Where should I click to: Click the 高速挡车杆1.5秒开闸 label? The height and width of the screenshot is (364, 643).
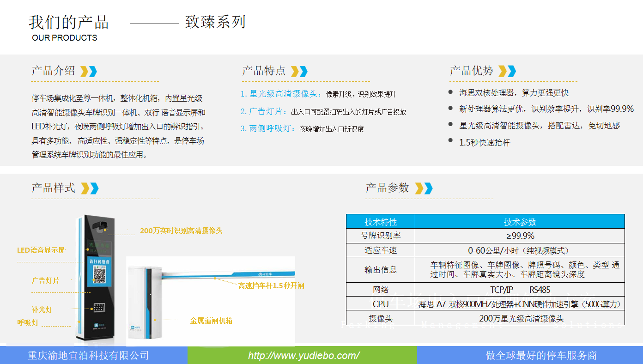click(x=271, y=286)
